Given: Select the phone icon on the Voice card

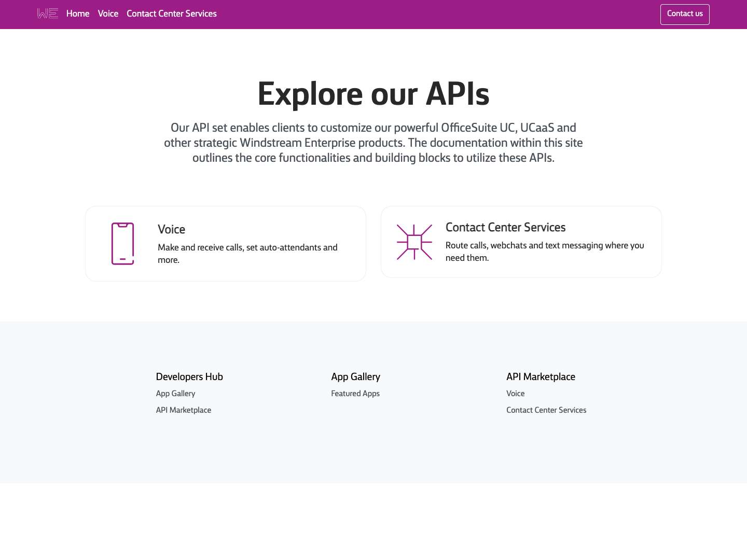Looking at the screenshot, I should (123, 243).
